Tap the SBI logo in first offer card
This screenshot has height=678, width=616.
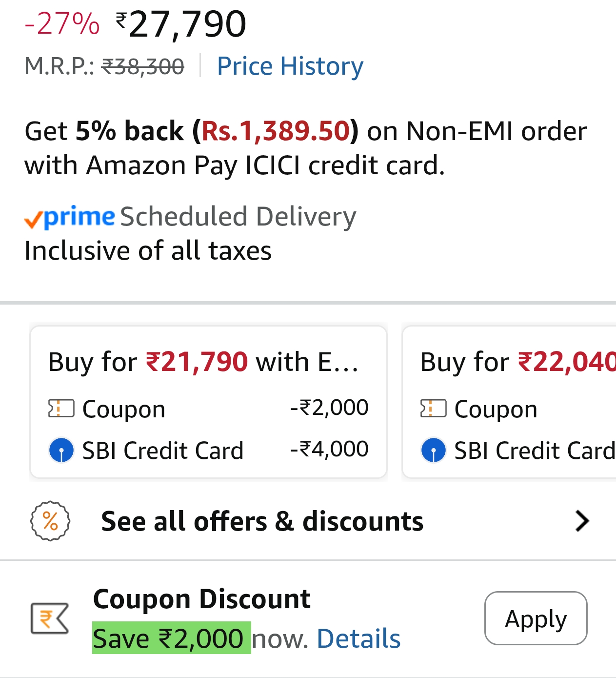[61, 450]
